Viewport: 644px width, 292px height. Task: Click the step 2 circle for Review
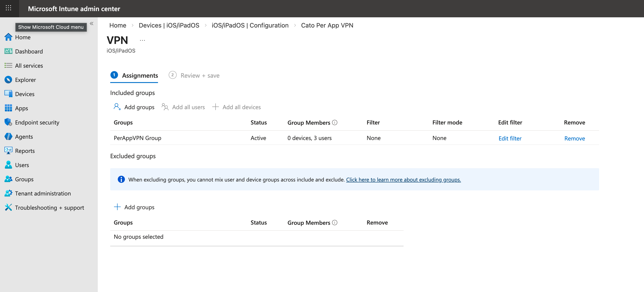coord(172,75)
